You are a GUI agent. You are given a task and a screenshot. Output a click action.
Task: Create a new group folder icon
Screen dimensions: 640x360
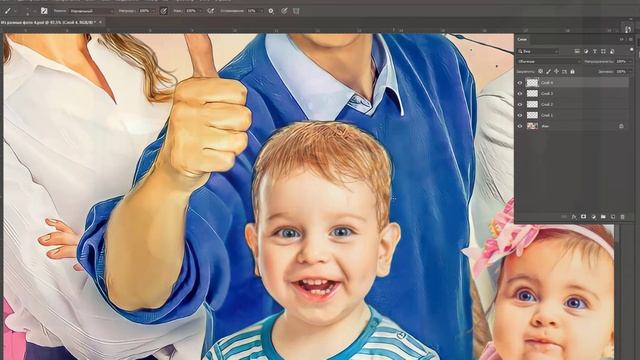[603, 217]
